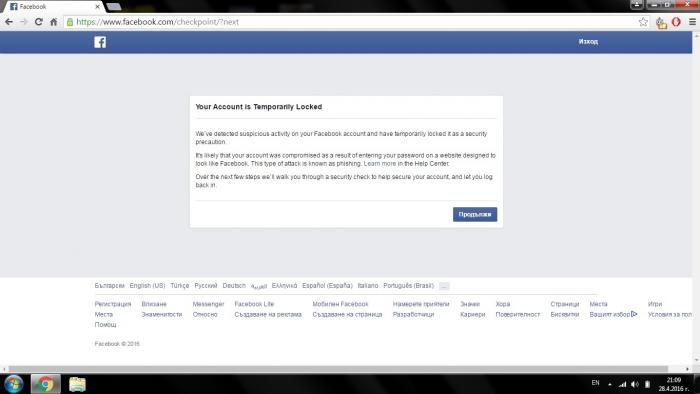Viewport: 700px width, 394px height.
Task: Show hidden tray icons arrow
Action: 610,384
